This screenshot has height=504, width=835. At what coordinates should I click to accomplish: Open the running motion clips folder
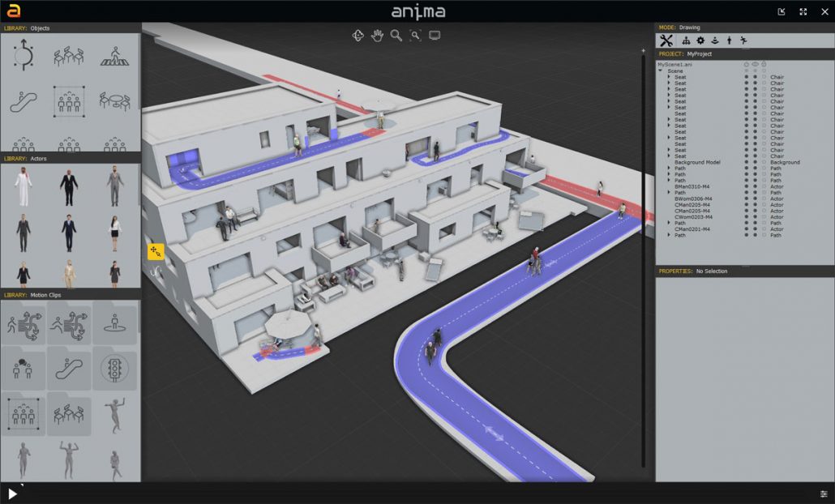pyautogui.click(x=69, y=323)
